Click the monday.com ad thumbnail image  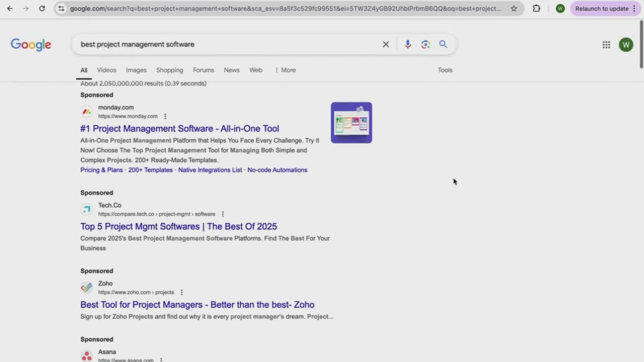351,123
